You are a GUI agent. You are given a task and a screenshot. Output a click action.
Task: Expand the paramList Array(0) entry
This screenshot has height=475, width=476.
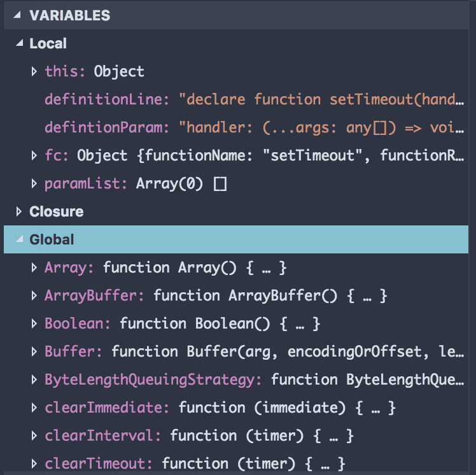pos(34,183)
